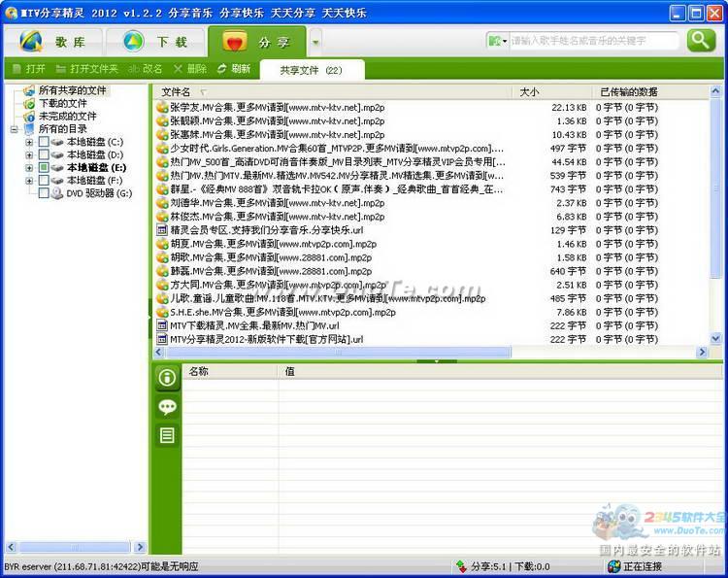Toggle the 本地磁盘 (E:) share checkbox

(x=44, y=167)
